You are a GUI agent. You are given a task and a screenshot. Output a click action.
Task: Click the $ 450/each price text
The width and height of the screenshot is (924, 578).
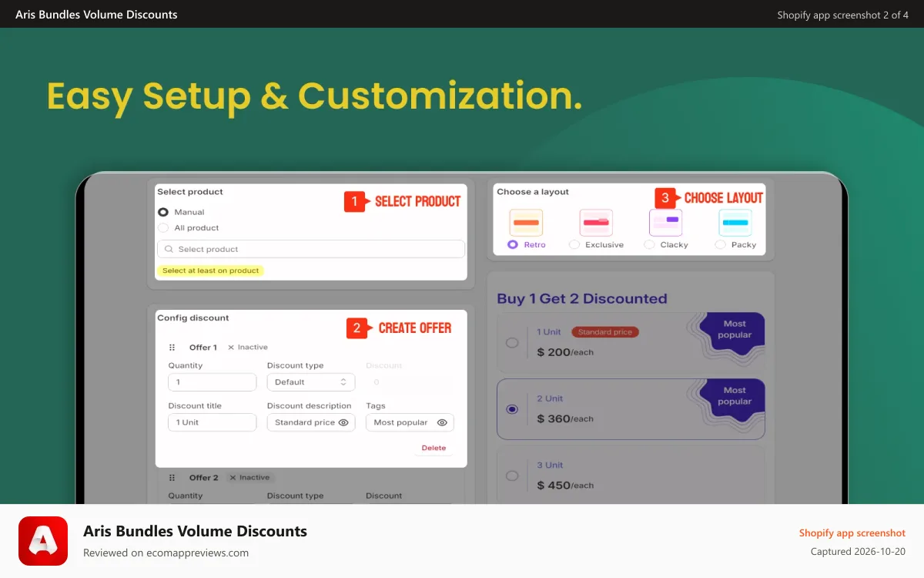[565, 486]
